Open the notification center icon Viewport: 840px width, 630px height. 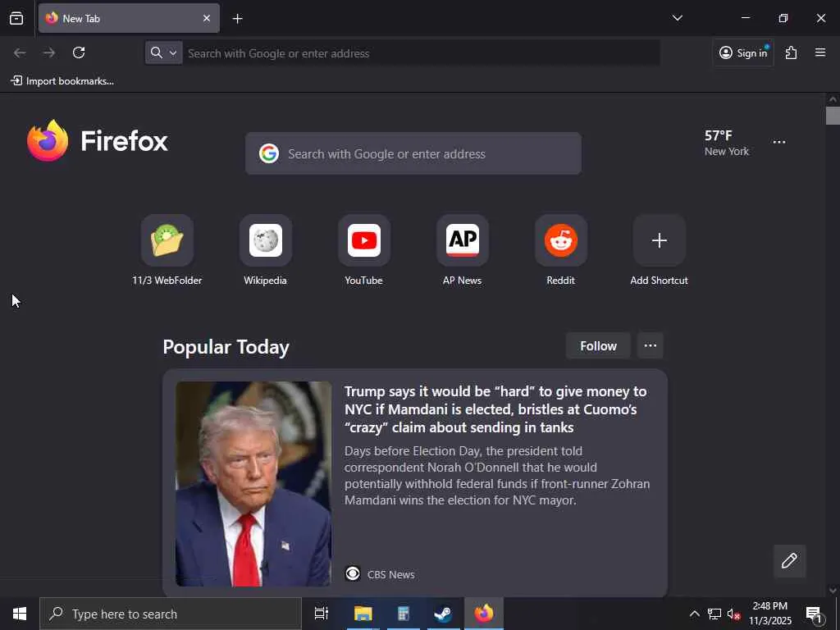pos(815,614)
